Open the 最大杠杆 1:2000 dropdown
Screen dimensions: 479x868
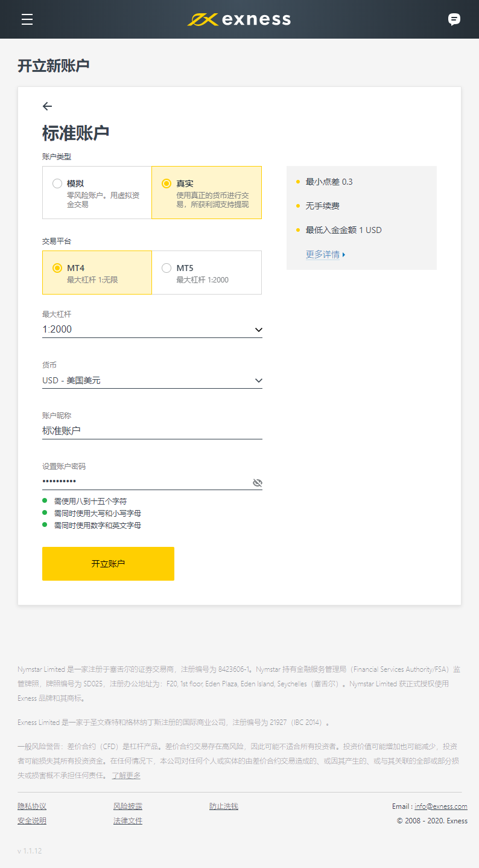click(152, 330)
